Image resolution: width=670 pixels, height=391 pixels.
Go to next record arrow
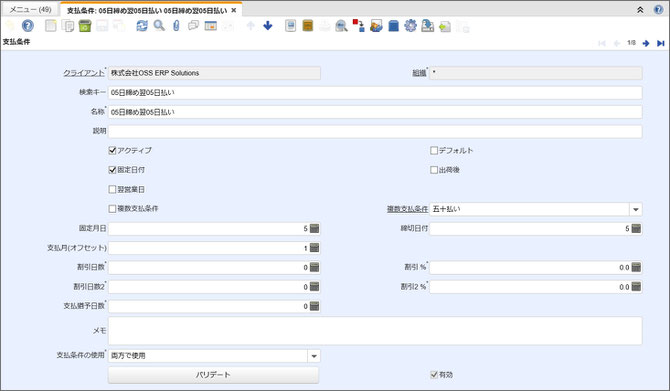[646, 43]
